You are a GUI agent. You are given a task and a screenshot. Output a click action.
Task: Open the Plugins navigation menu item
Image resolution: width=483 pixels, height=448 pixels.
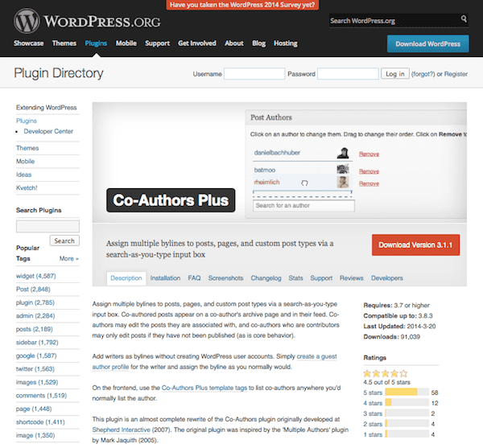pyautogui.click(x=95, y=43)
